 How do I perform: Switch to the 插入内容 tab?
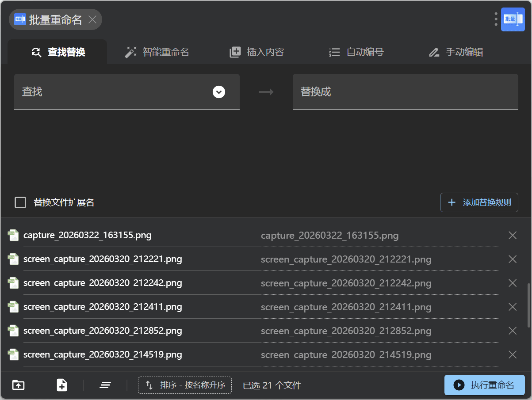(x=257, y=52)
